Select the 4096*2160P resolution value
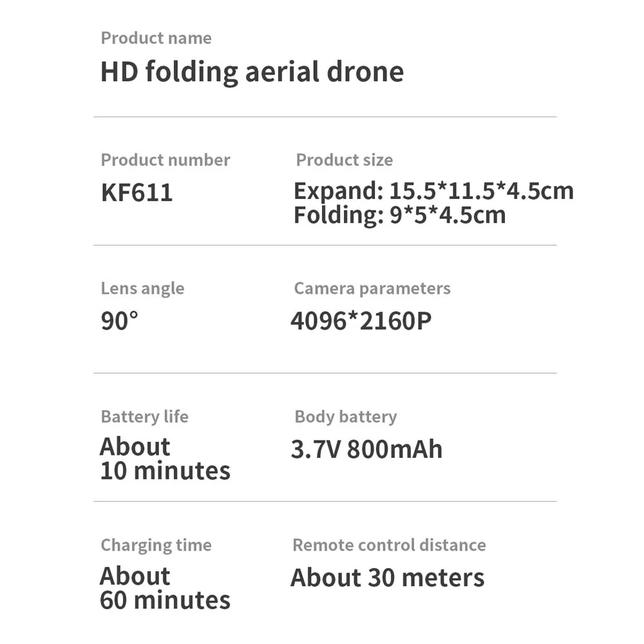Screen dimensions: 644x644 click(361, 321)
